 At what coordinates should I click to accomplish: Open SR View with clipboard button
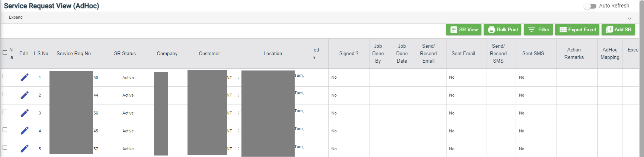(464, 30)
